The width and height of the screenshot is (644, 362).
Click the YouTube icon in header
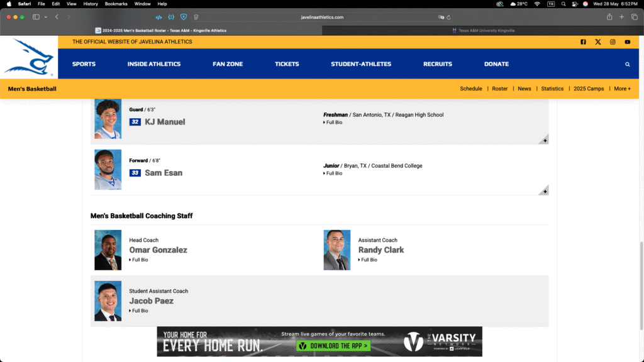(627, 42)
